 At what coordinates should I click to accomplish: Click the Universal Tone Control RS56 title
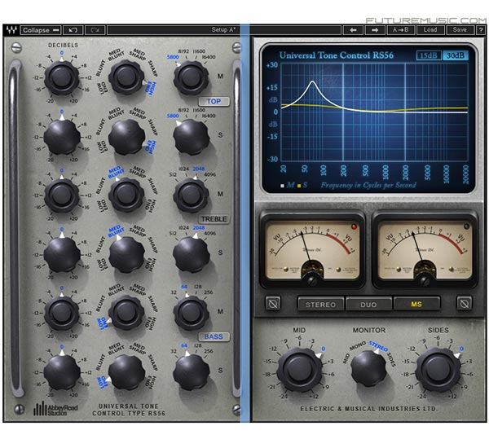click(x=337, y=55)
